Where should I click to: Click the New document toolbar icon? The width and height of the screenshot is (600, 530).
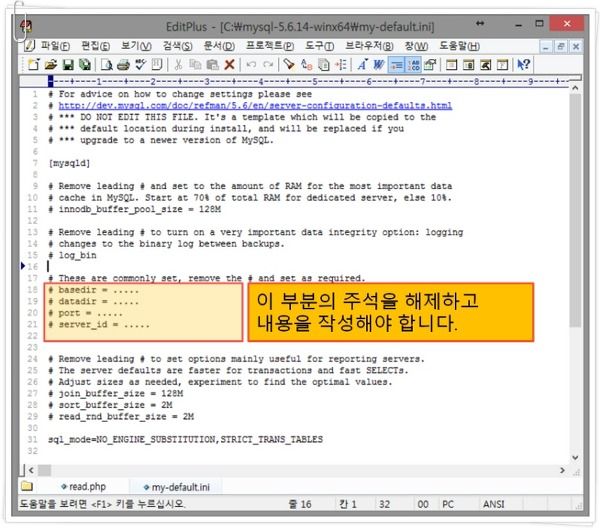pyautogui.click(x=33, y=65)
